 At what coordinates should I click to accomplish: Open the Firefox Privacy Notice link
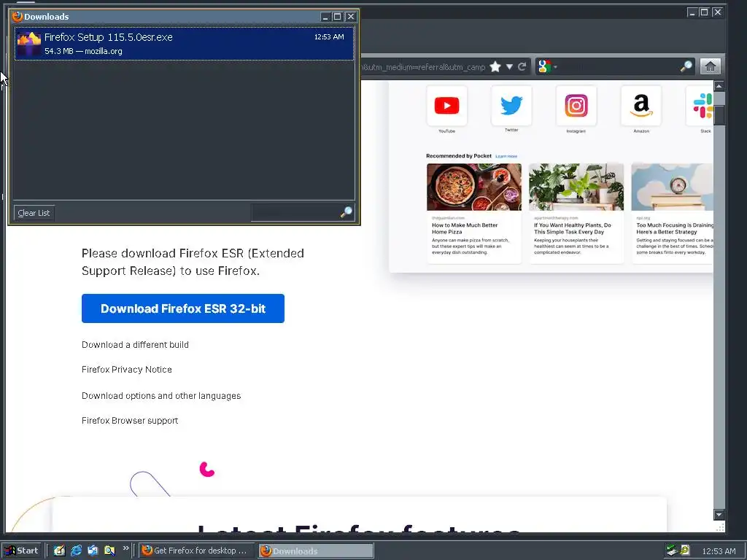tap(127, 370)
